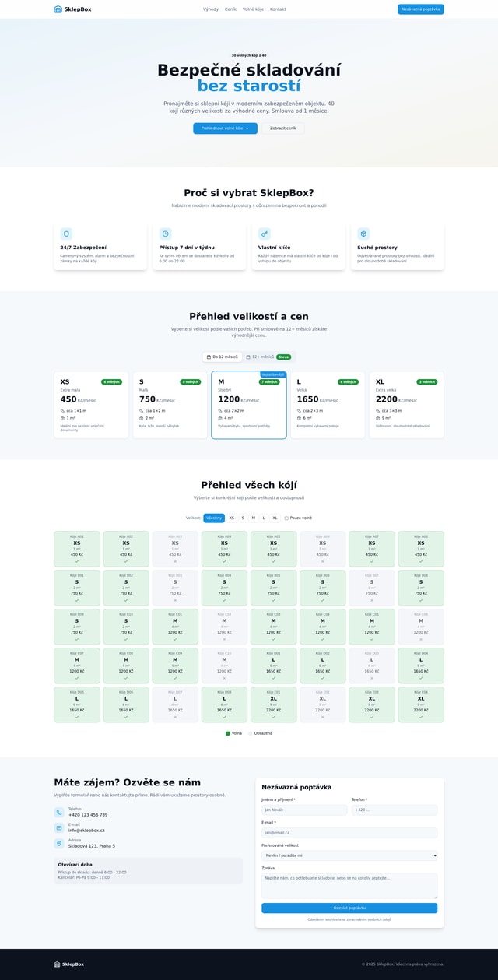The image size is (498, 980).
Task: Filter cells by size 'XL'
Action: [x=275, y=518]
